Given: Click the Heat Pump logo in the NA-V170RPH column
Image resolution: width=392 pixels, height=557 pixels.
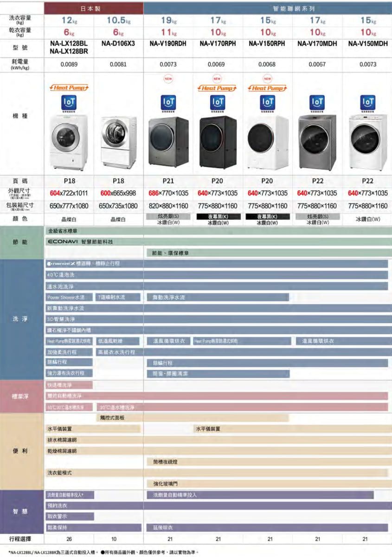Looking at the screenshot, I should coord(217,88).
